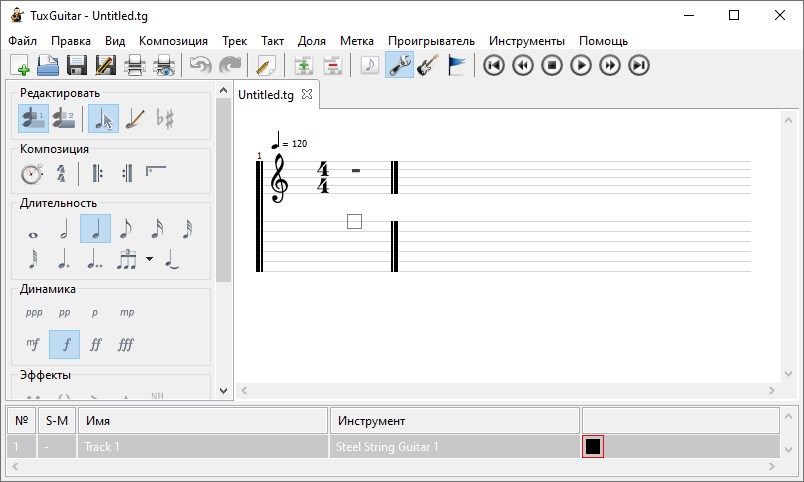Insert repeat close barline
This screenshot has width=804, height=482.
click(x=127, y=174)
